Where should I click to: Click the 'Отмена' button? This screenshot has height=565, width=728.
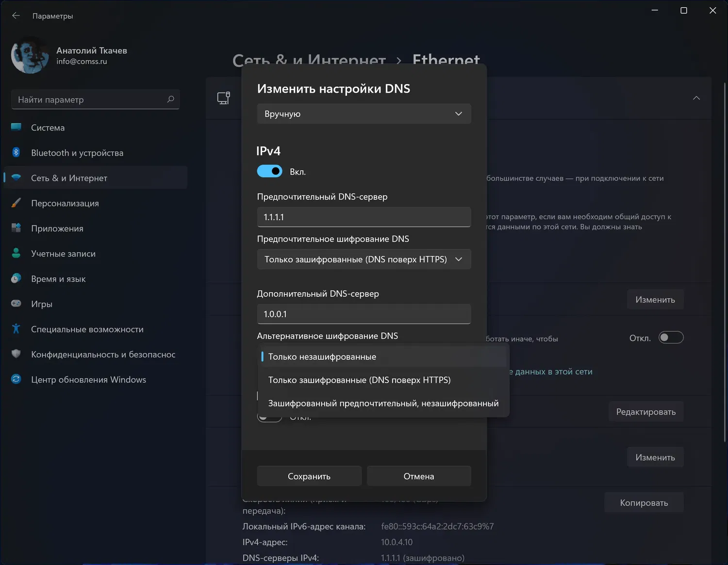pyautogui.click(x=419, y=476)
